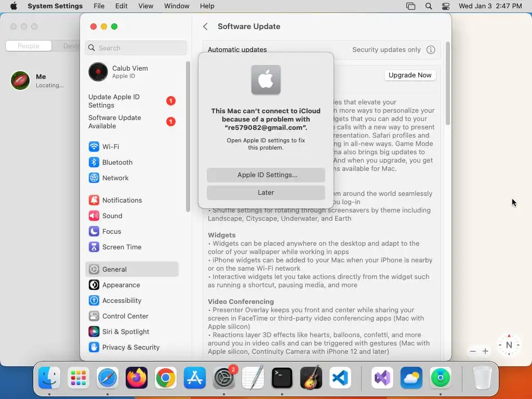Image resolution: width=532 pixels, height=399 pixels.
Task: Zoom out on Find My map
Action: (x=473, y=351)
